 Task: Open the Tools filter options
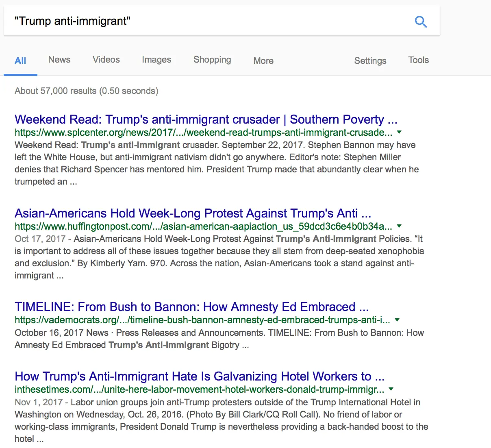[x=418, y=59]
